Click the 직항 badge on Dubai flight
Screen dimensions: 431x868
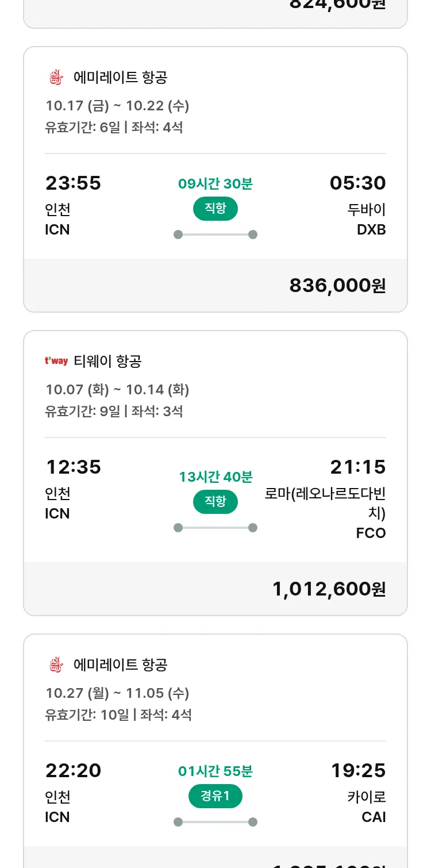pos(215,208)
